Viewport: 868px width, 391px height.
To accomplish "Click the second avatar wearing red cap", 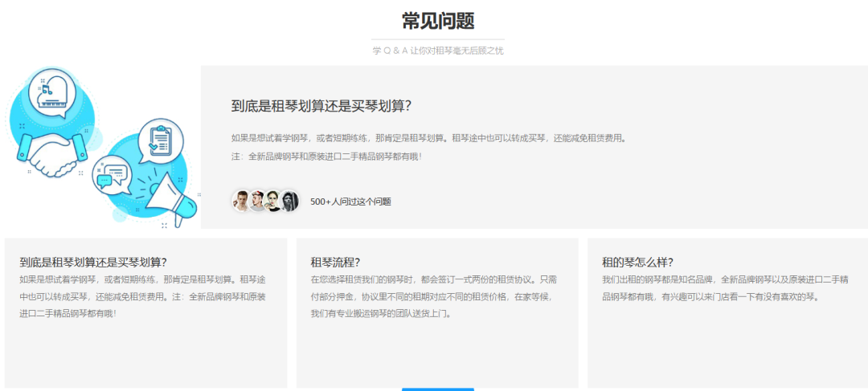I will [x=257, y=201].
